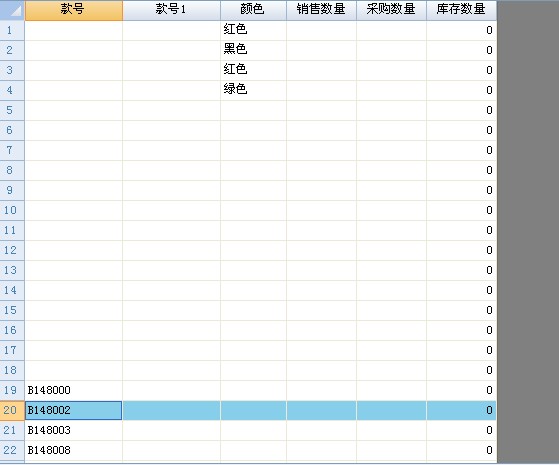
Task: Select row header number 10
Action: 12,210
